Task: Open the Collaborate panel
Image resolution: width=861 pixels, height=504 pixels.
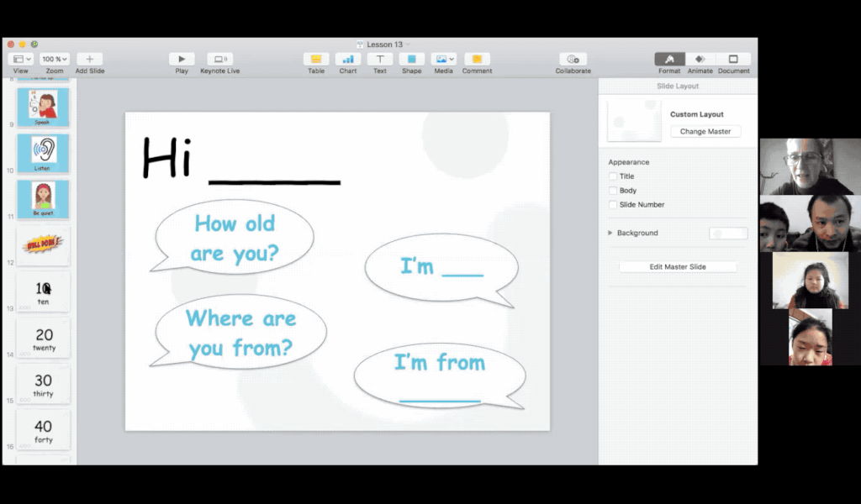Action: point(573,59)
